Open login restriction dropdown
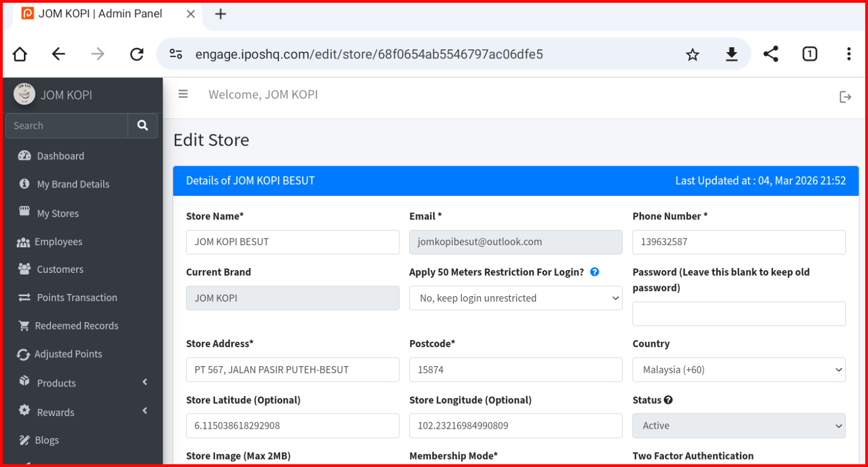The width and height of the screenshot is (868, 467). 515,298
